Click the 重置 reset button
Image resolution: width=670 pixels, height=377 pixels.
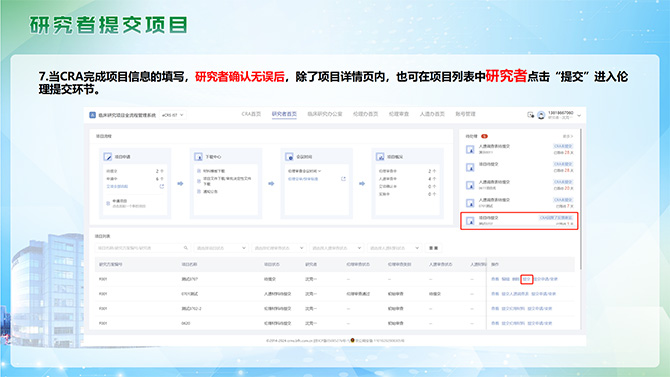point(433,248)
